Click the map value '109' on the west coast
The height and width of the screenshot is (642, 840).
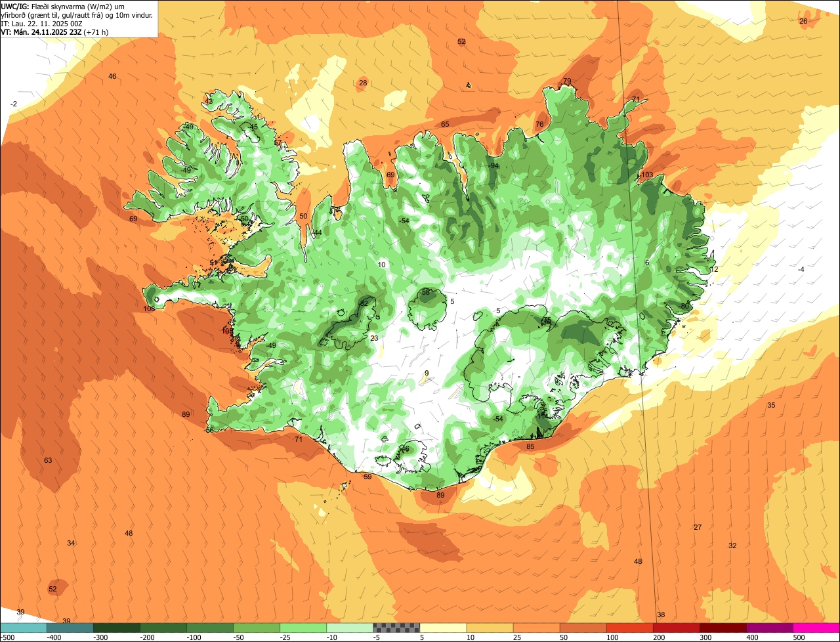228,331
